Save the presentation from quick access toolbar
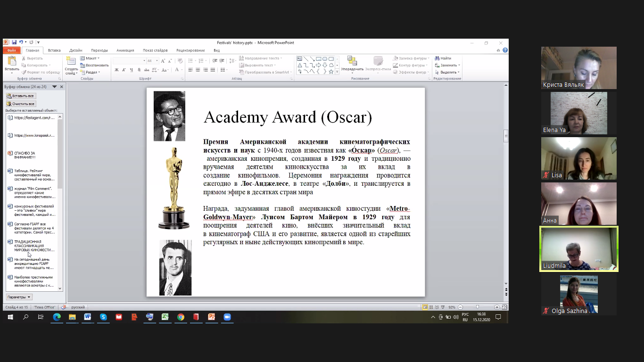The image size is (644, 362). (14, 42)
